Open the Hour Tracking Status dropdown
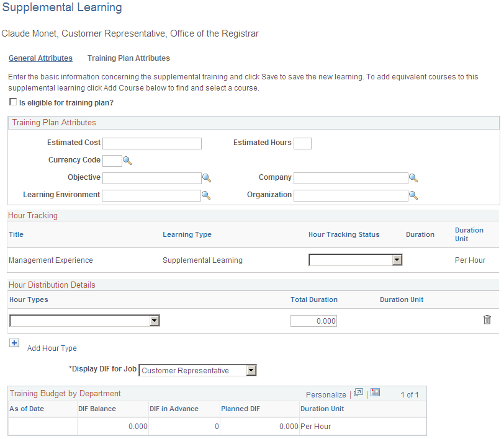This screenshot has width=504, height=439. pyautogui.click(x=397, y=260)
